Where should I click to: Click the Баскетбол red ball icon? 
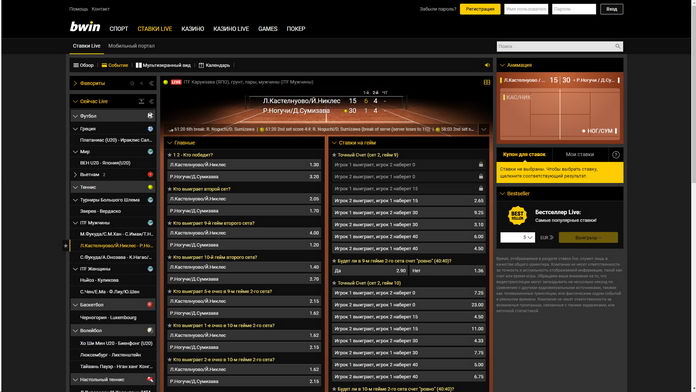150,305
